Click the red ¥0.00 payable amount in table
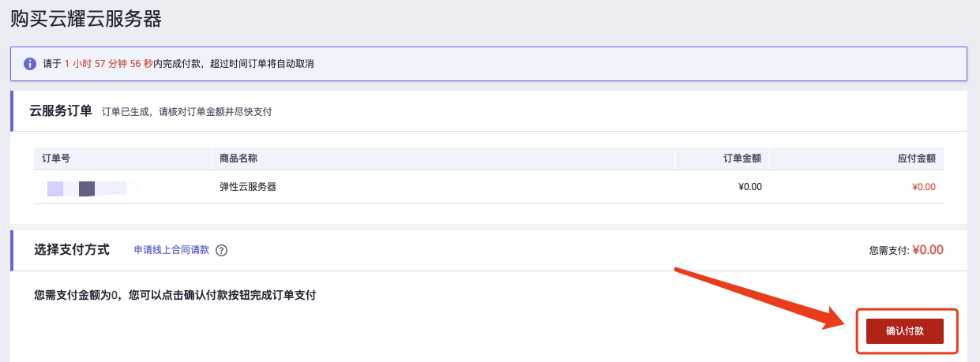 [x=923, y=188]
